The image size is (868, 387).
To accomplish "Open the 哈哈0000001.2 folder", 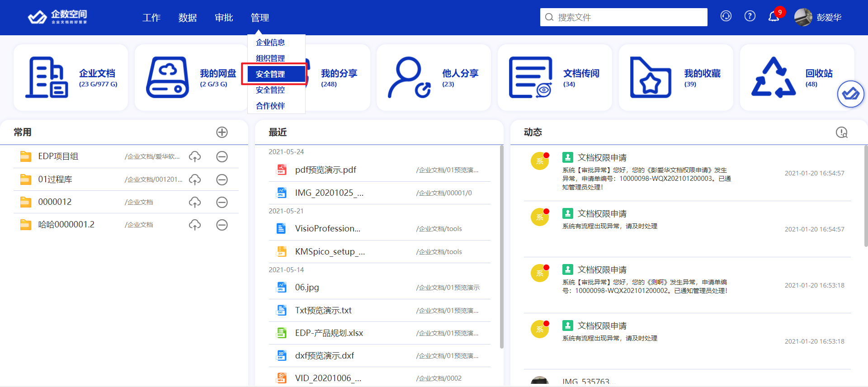I will pyautogui.click(x=66, y=225).
